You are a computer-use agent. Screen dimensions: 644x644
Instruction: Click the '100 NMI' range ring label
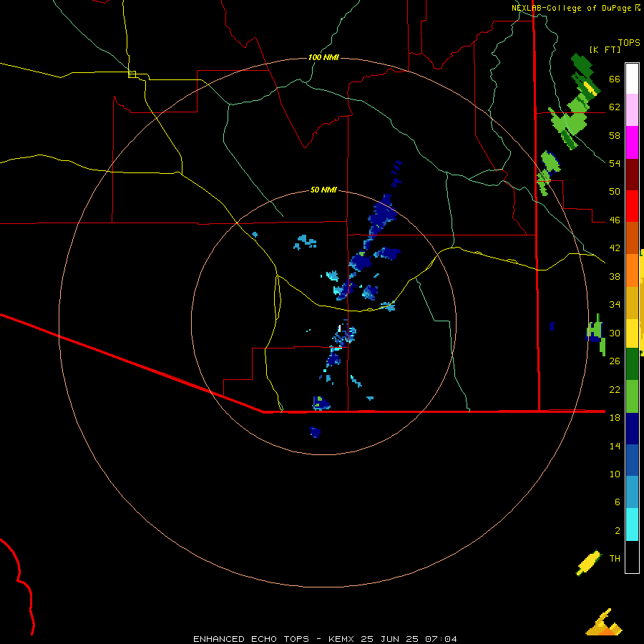323,57
